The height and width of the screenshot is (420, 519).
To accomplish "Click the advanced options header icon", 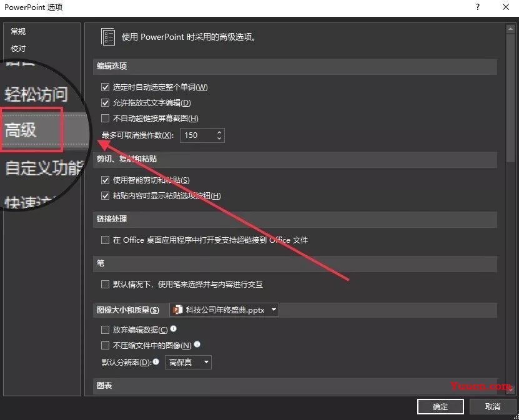I will coord(108,37).
